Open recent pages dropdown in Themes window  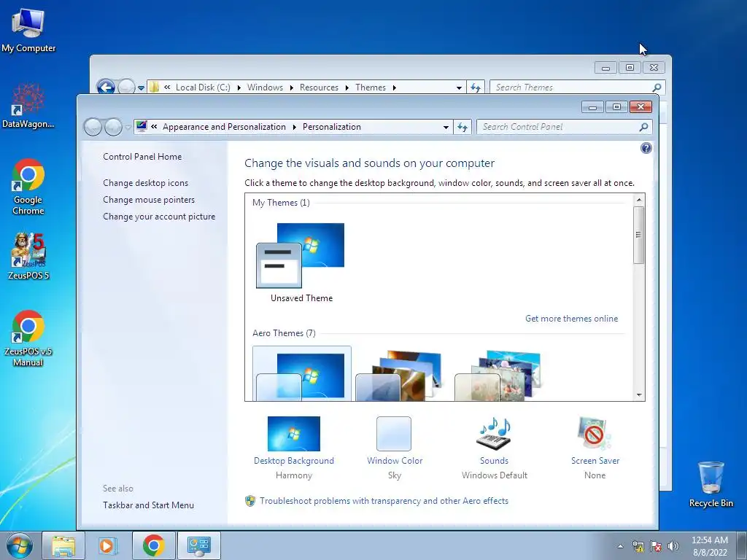pyautogui.click(x=141, y=88)
